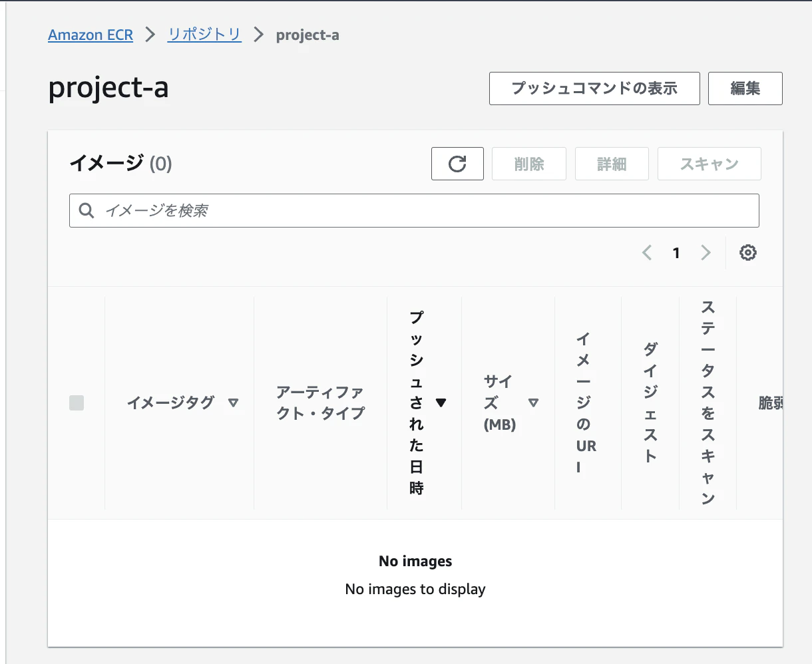The width and height of the screenshot is (812, 664).
Task: Refresh the image list
Action: pyautogui.click(x=457, y=164)
